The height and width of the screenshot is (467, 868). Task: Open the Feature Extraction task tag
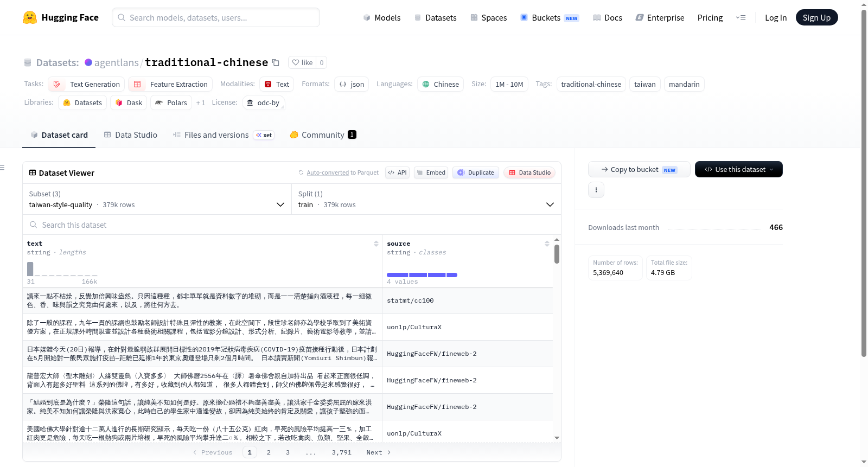point(171,84)
